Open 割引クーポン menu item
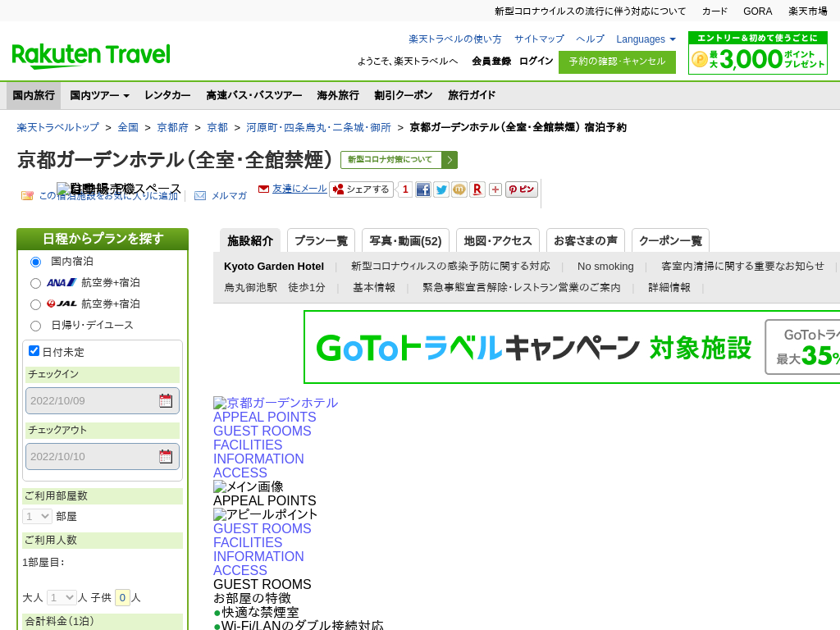This screenshot has height=630, width=840. point(404,95)
